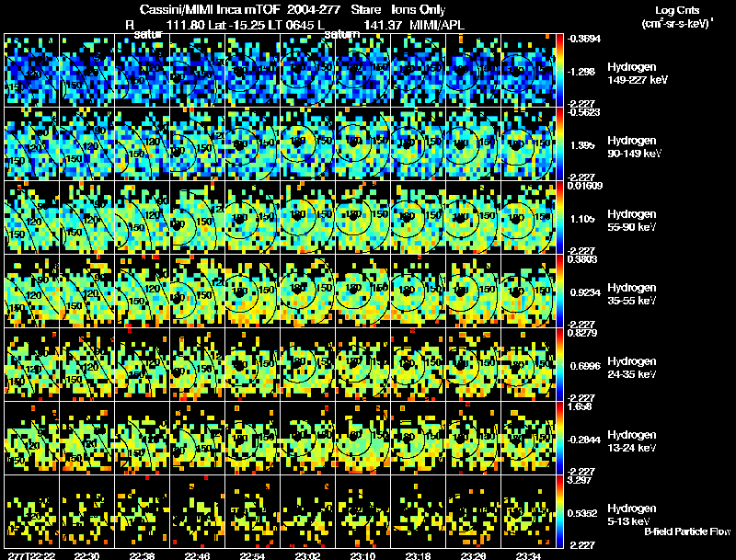This screenshot has width=736, height=560.
Task: Select the colorbar value "0.01609"
Action: [x=585, y=186]
